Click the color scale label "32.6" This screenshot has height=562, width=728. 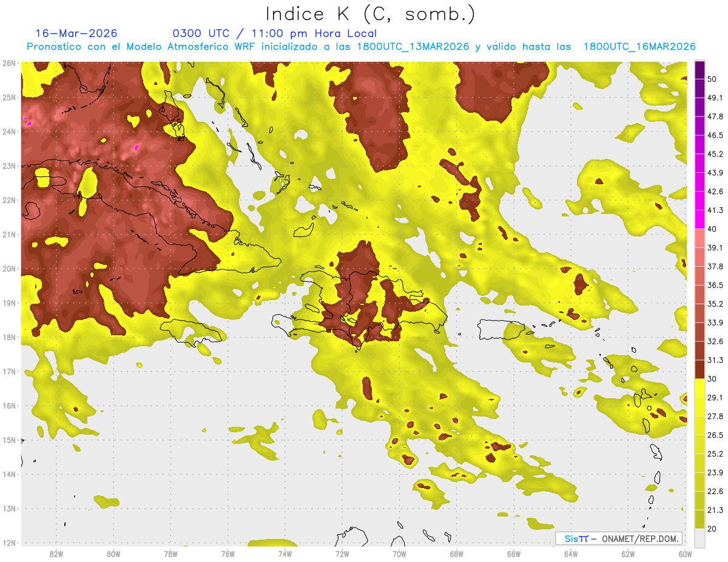click(715, 341)
